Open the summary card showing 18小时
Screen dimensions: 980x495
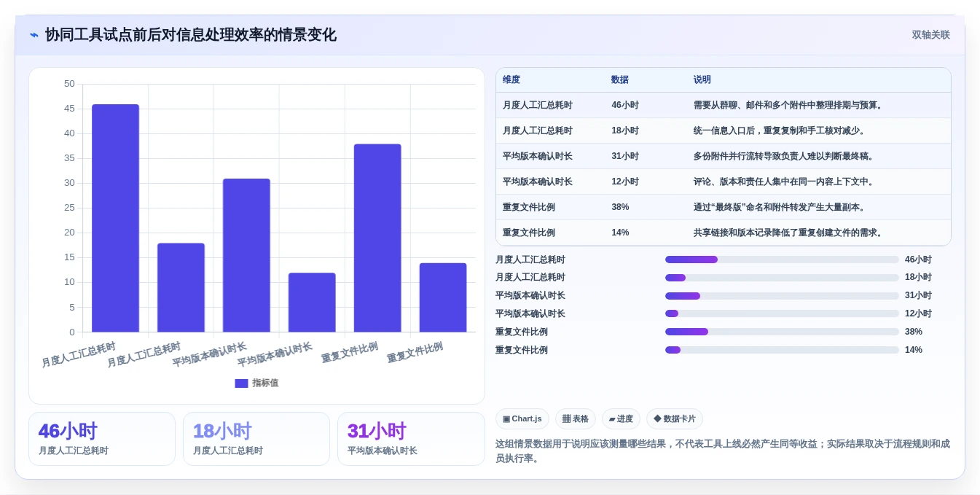256,439
